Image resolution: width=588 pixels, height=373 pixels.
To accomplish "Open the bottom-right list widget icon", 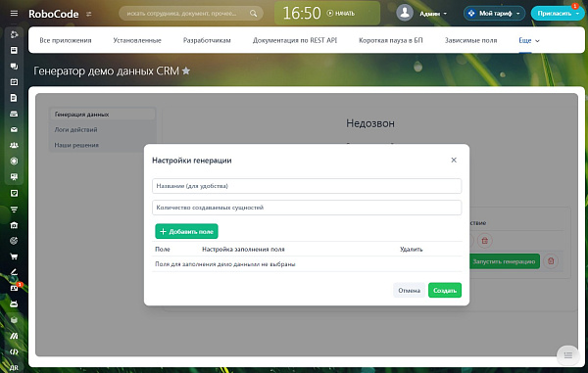I will pyautogui.click(x=568, y=355).
